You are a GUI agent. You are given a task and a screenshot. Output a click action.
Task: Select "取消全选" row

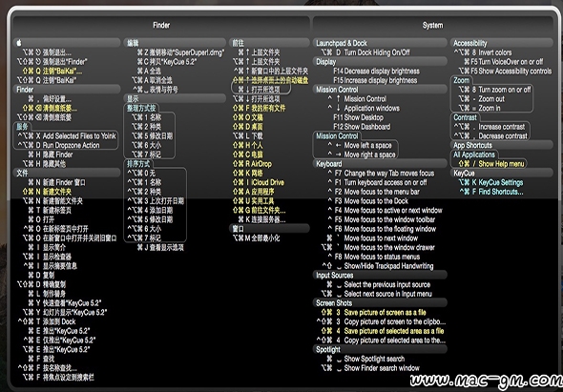coord(152,80)
